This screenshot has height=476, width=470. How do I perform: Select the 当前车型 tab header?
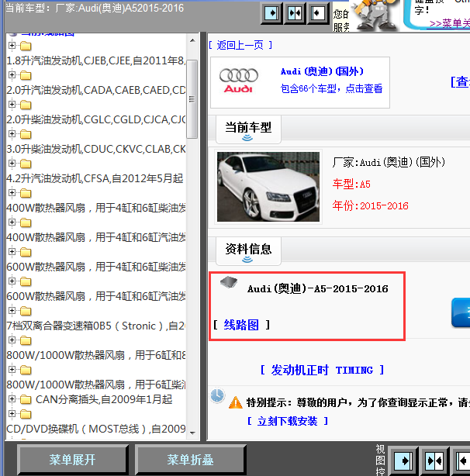click(x=248, y=129)
